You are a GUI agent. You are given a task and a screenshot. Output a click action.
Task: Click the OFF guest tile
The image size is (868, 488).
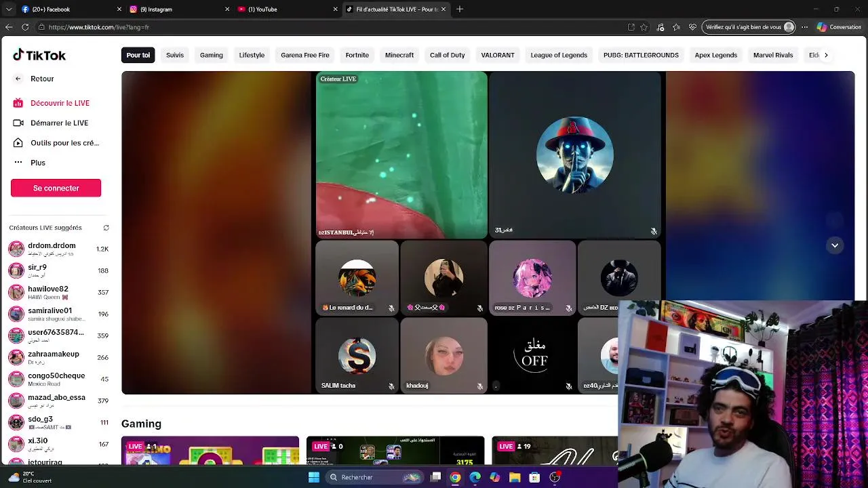pyautogui.click(x=532, y=356)
